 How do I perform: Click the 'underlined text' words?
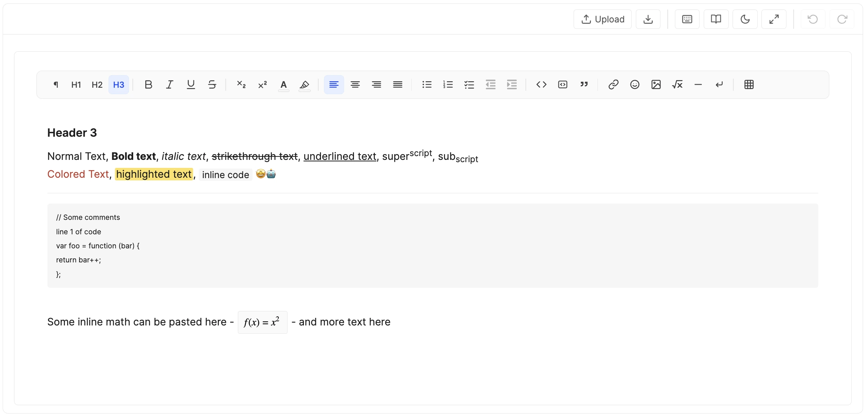(x=340, y=156)
